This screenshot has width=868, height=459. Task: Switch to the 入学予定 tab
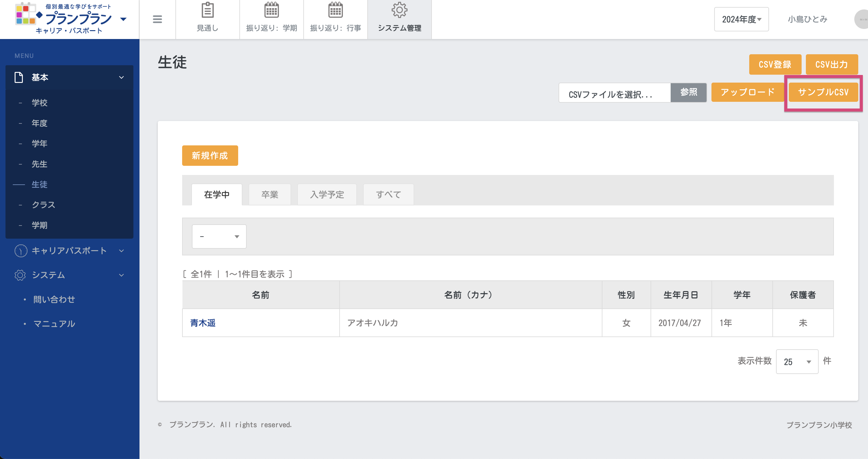(326, 194)
